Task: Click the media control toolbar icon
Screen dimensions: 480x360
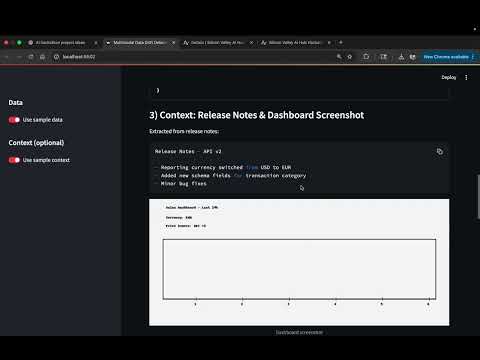Action: (384, 57)
